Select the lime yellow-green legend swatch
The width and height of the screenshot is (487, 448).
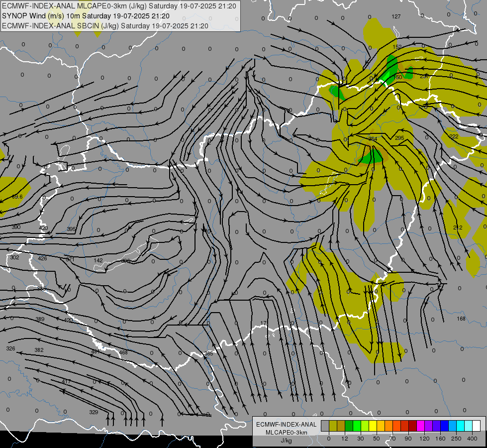tap(365, 426)
